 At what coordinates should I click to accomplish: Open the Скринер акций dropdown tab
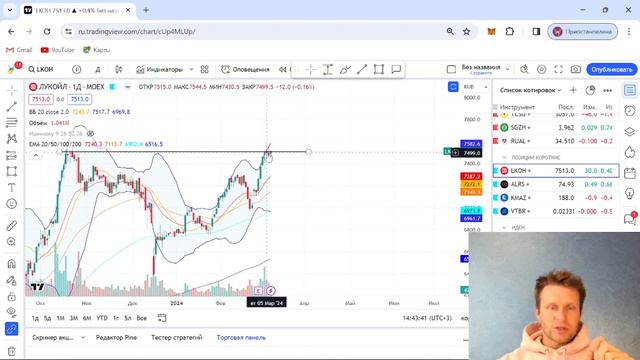58,338
